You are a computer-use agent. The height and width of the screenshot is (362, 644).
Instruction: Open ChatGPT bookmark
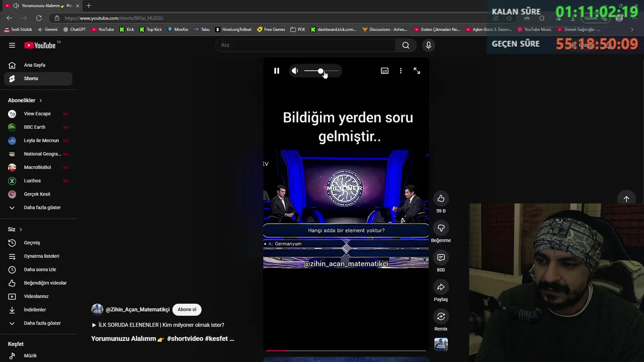(74, 30)
